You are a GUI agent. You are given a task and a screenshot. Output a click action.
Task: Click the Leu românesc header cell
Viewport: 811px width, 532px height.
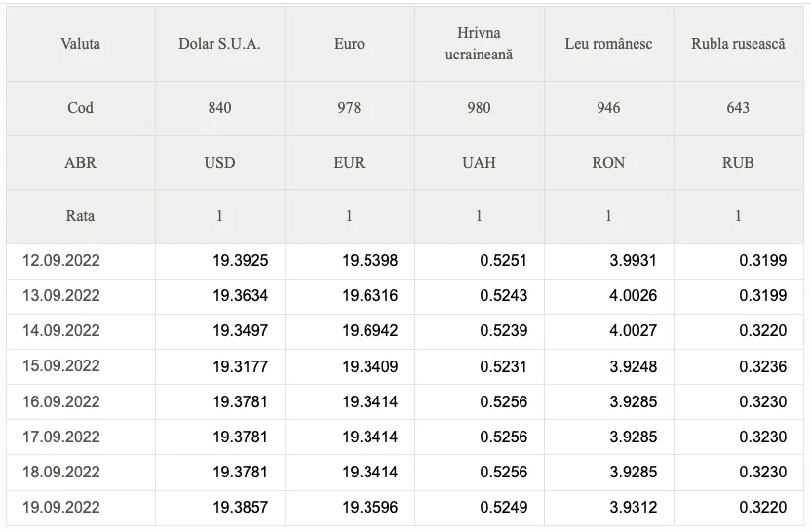coord(609,44)
